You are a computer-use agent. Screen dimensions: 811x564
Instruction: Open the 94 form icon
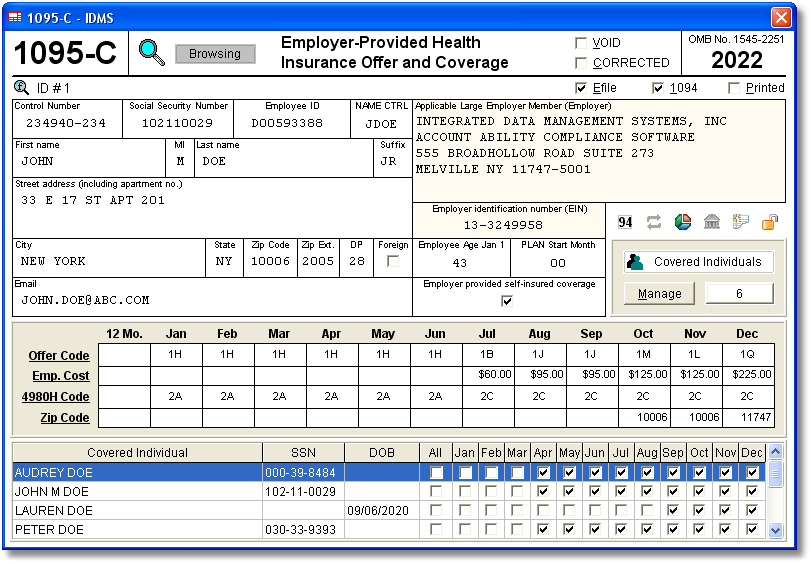pyautogui.click(x=625, y=222)
